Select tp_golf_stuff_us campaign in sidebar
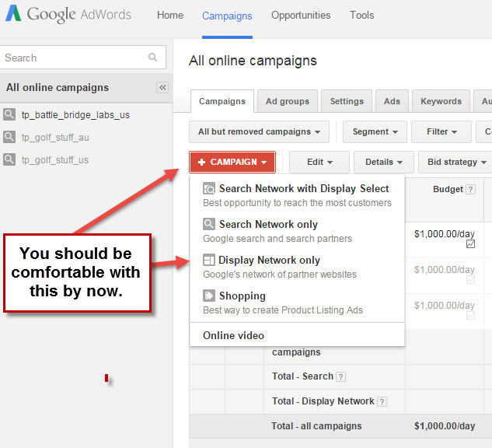492x448 pixels. click(x=55, y=160)
